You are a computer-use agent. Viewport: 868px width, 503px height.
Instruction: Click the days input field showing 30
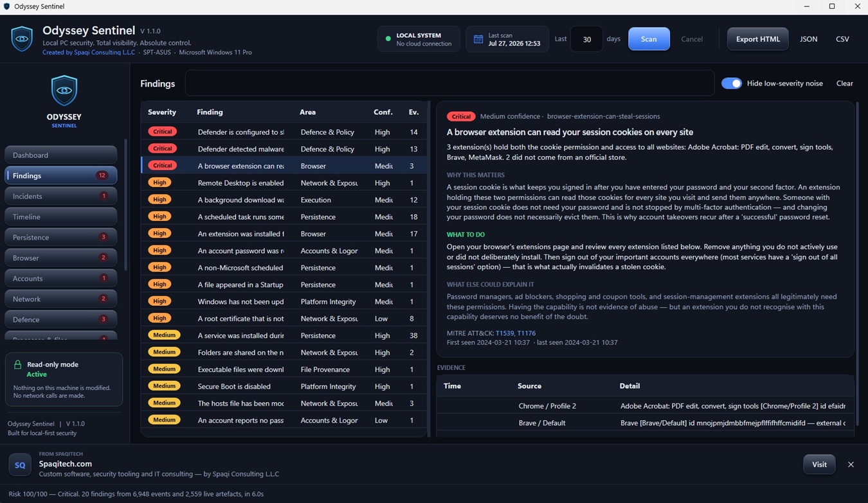[586, 39]
